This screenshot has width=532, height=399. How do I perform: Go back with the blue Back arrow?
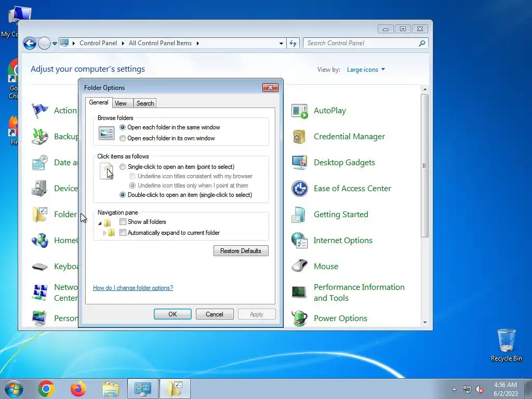[x=30, y=44]
